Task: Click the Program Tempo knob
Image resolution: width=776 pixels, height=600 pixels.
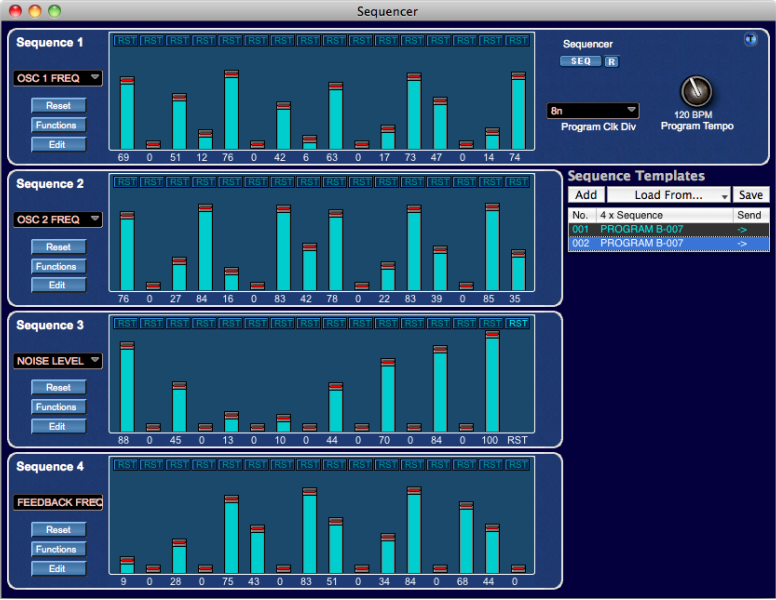Action: [696, 92]
